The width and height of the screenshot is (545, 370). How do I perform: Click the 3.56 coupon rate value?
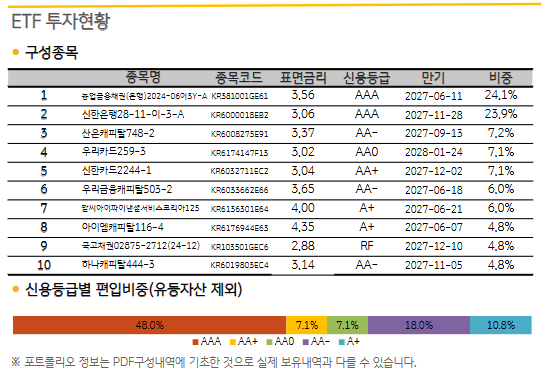[303, 95]
